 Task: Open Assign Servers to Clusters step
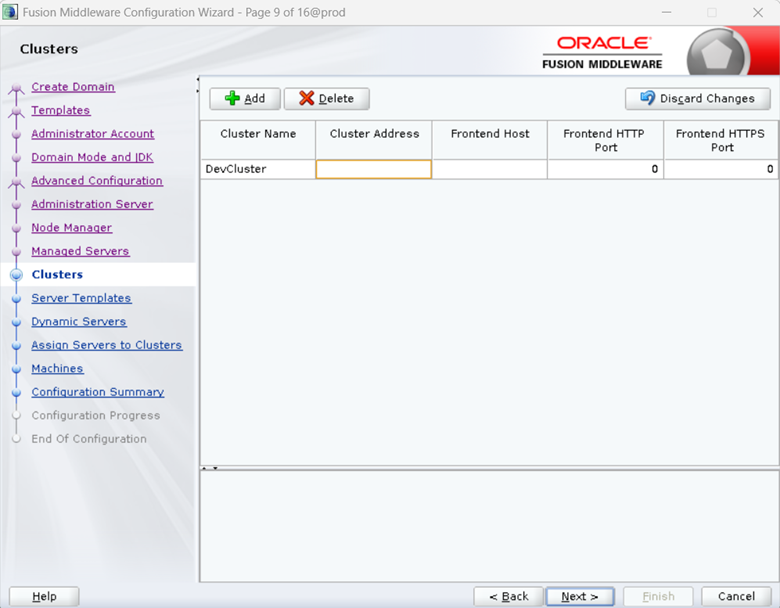click(x=106, y=345)
